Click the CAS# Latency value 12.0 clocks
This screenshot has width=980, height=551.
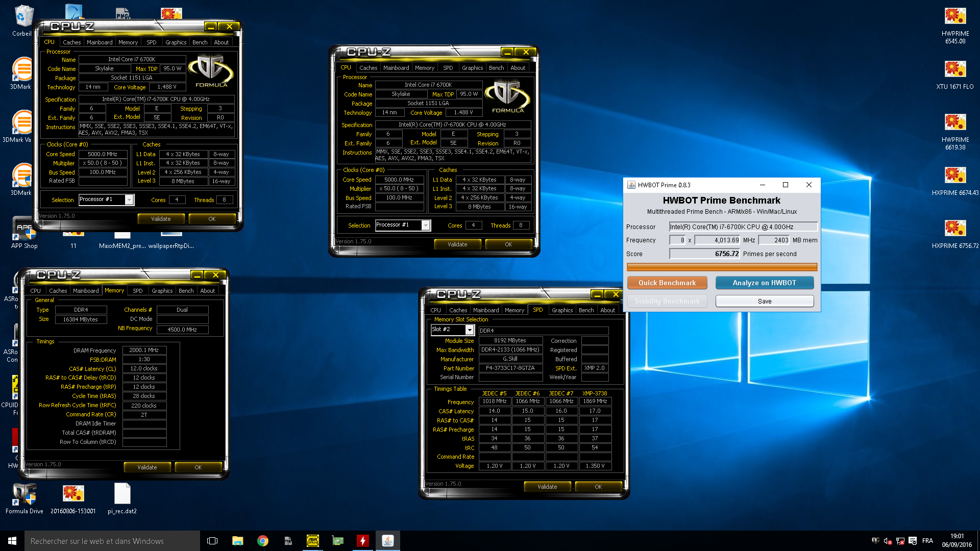[144, 368]
